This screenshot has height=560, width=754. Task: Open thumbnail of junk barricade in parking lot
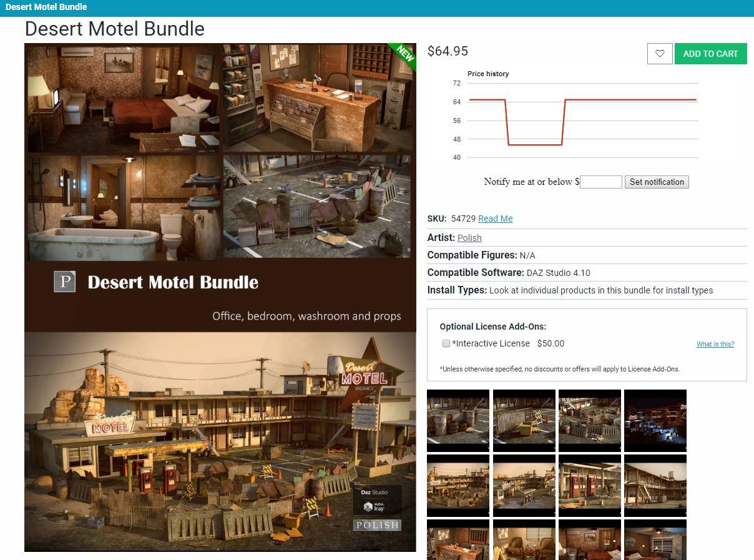[x=590, y=421]
